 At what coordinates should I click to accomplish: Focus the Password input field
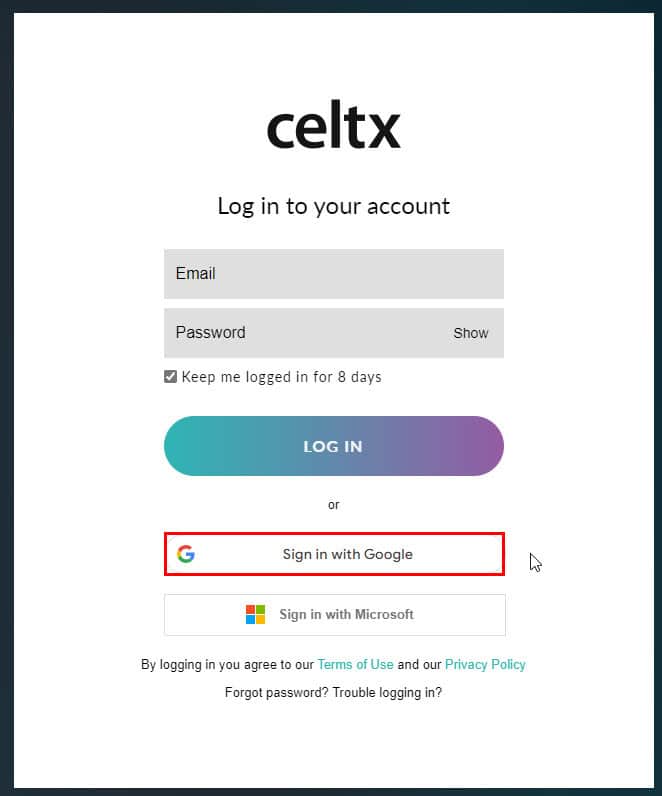(300, 333)
